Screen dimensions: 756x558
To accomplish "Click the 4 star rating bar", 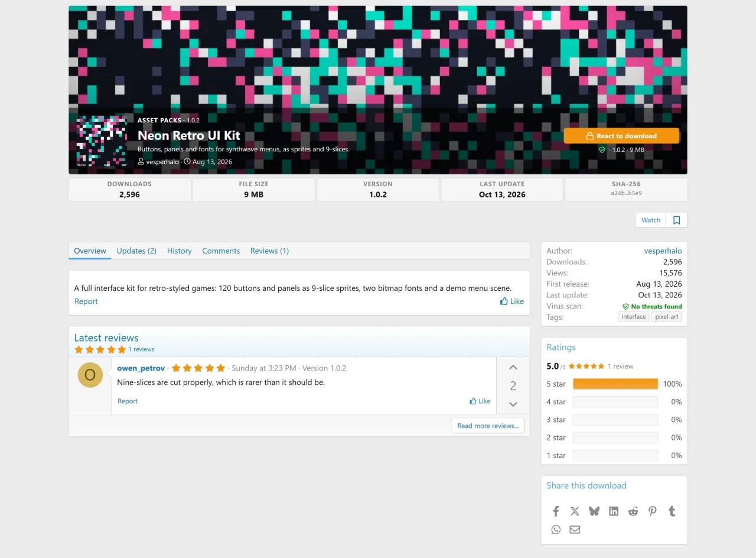I will click(x=615, y=402).
